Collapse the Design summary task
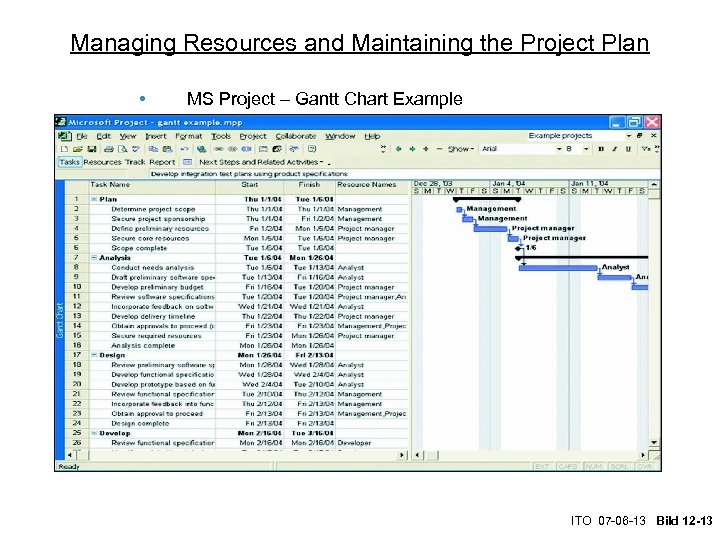The image size is (720, 540). (x=94, y=355)
